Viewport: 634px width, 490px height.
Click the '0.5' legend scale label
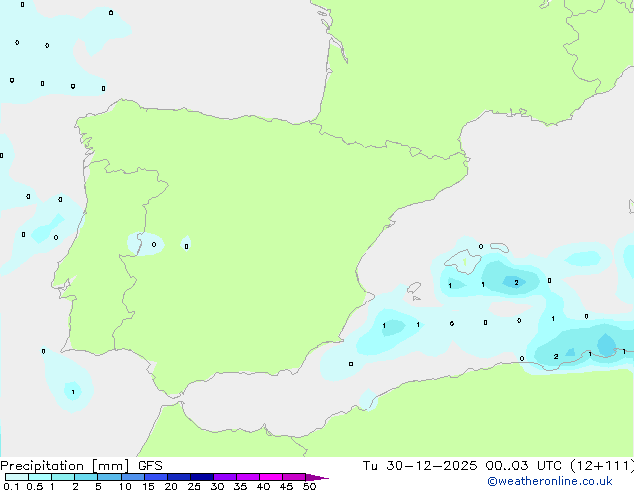[35, 486]
